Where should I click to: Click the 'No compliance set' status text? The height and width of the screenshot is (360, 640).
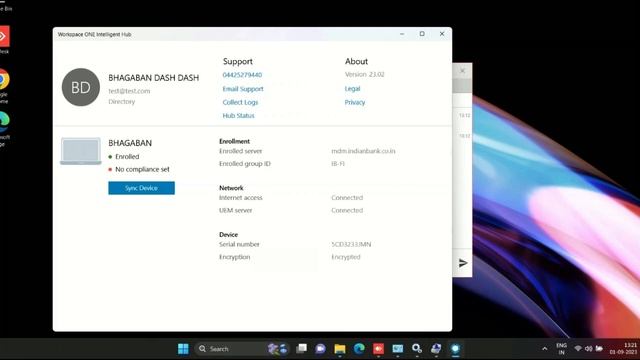coord(142,169)
